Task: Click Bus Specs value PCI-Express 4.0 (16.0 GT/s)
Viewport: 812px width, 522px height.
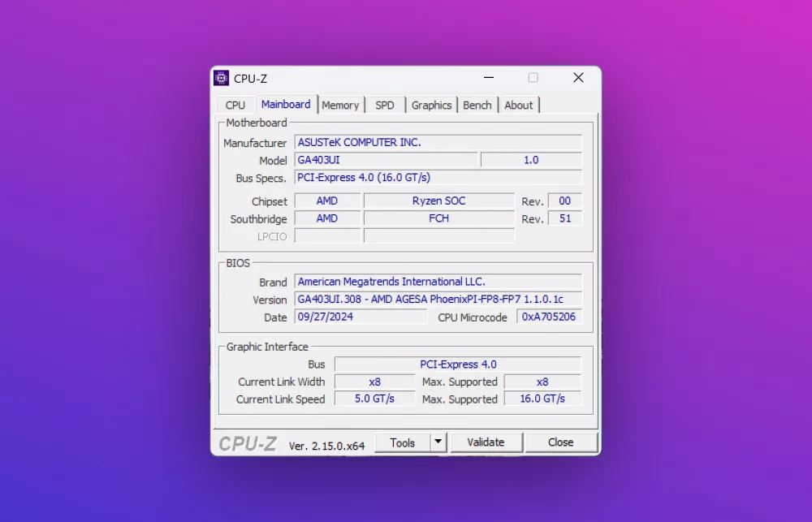Action: click(438, 178)
